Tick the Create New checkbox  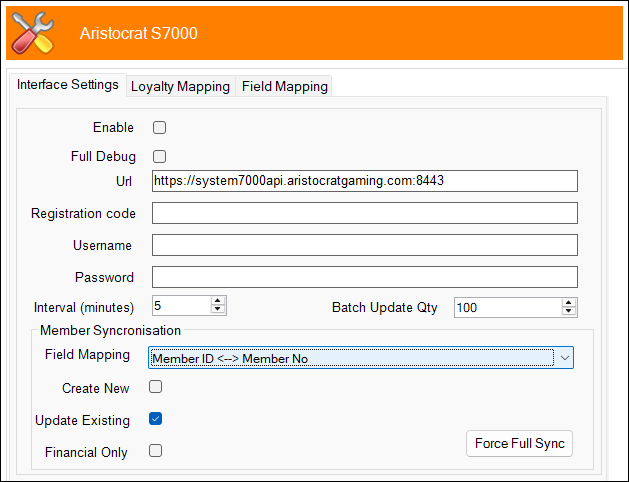coord(155,387)
